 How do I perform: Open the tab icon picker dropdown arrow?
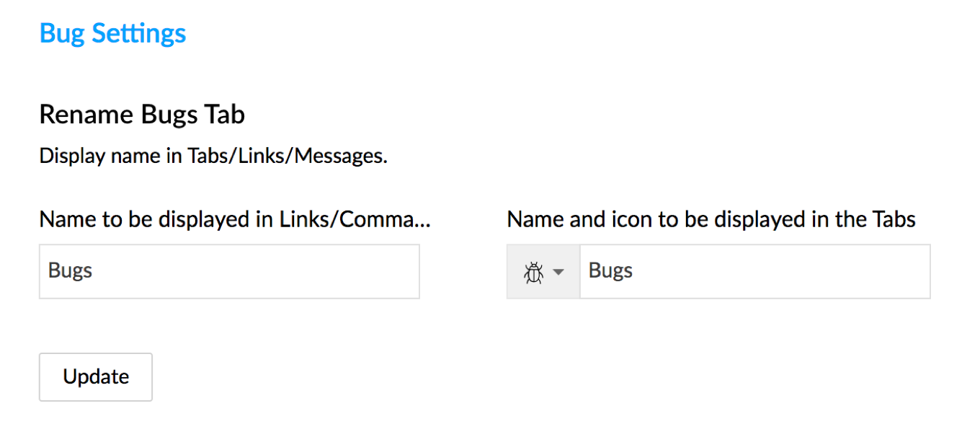[558, 273]
